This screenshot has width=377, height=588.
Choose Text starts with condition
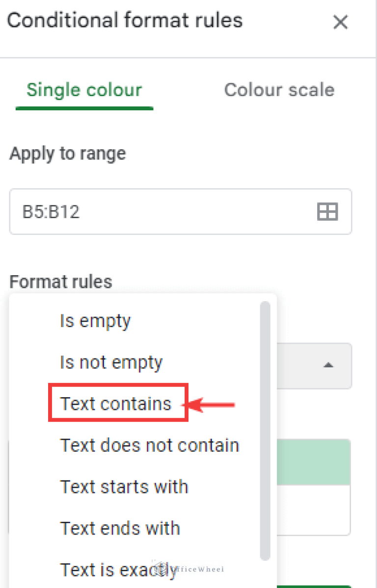tap(124, 486)
